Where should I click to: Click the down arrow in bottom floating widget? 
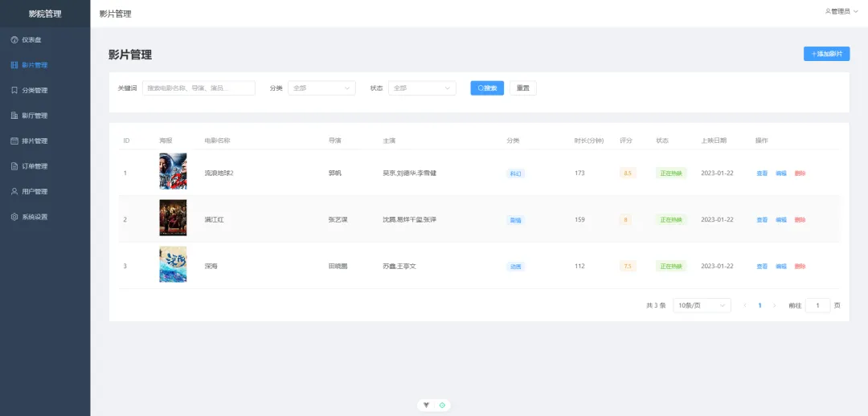click(426, 405)
